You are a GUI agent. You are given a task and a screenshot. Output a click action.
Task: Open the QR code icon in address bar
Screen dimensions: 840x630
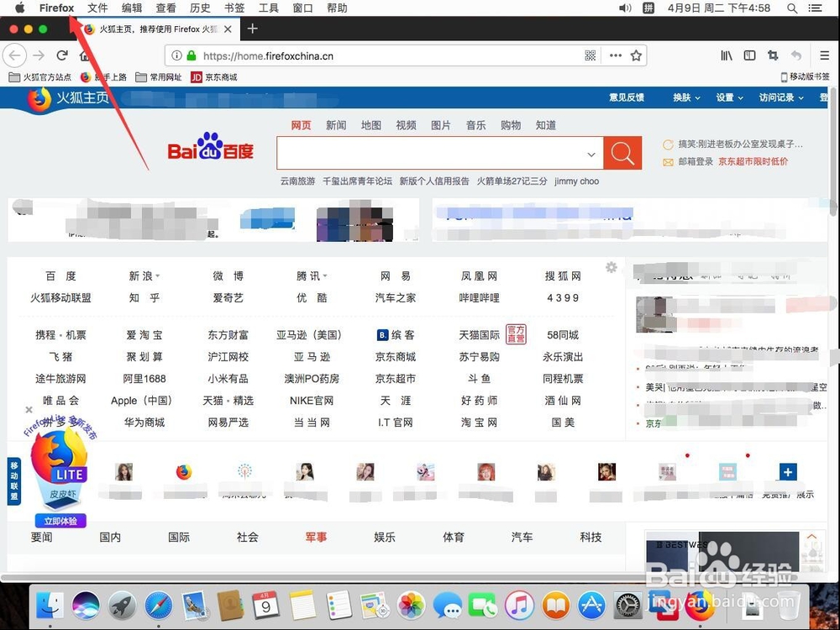[590, 55]
